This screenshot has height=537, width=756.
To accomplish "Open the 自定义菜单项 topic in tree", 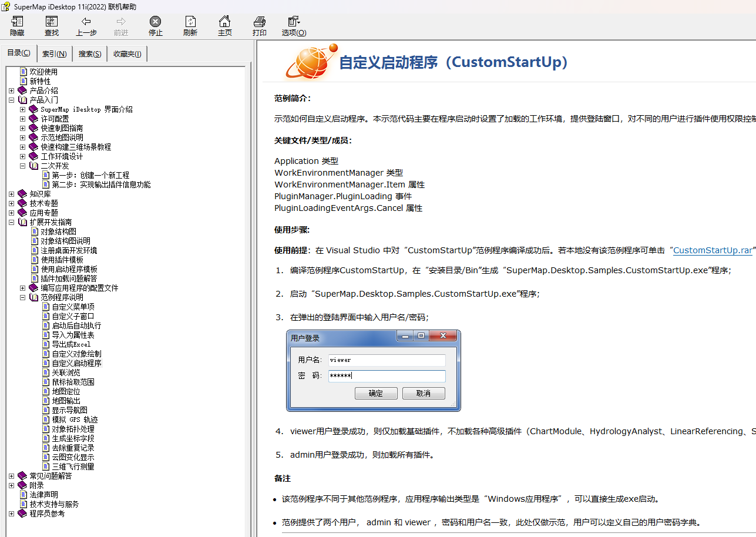I will click(73, 307).
